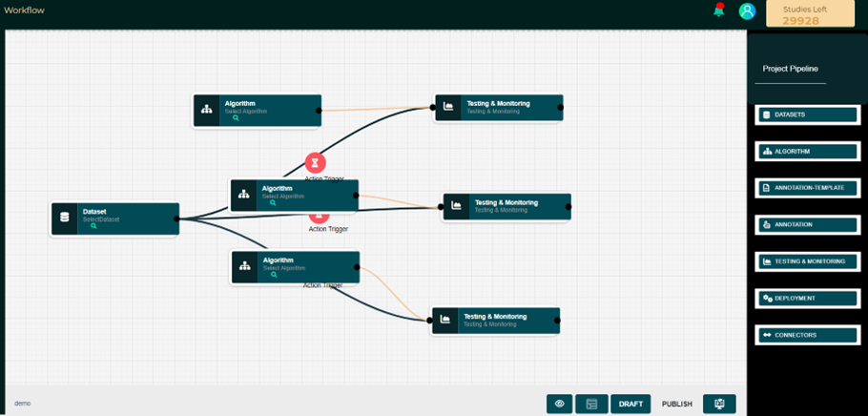The width and height of the screenshot is (868, 416).
Task: Click the notification bell icon
Action: [719, 10]
